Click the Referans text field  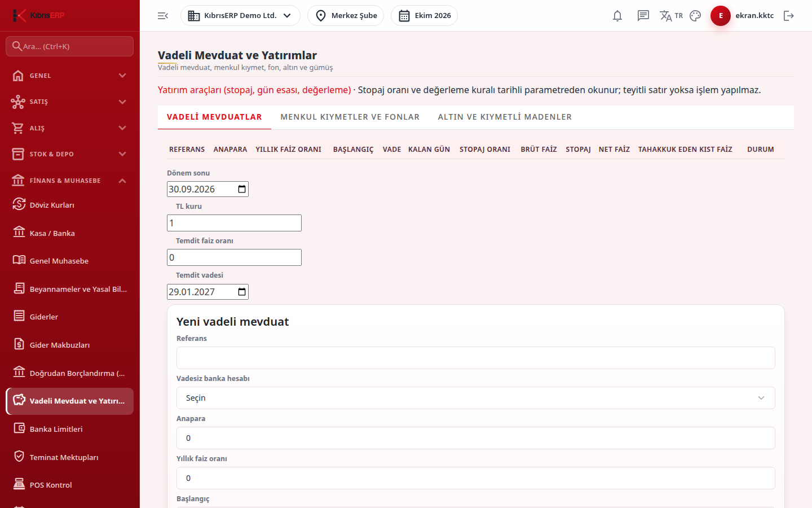[476, 358]
